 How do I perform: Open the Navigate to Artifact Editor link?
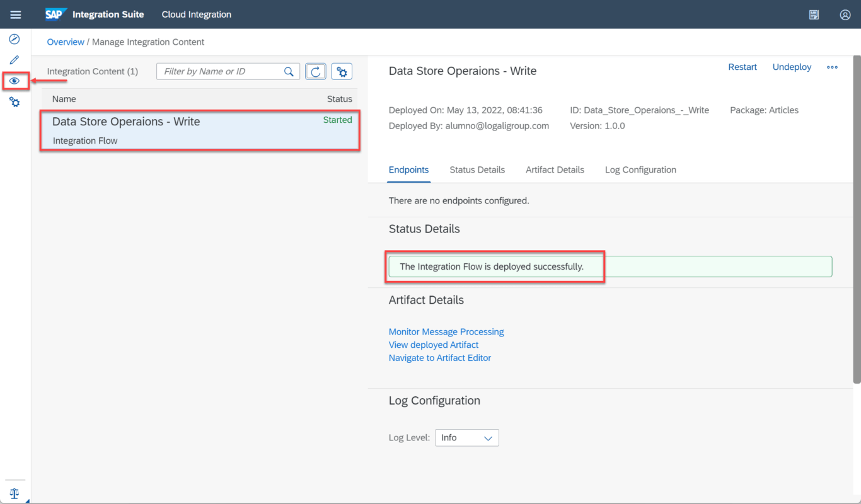[440, 358]
